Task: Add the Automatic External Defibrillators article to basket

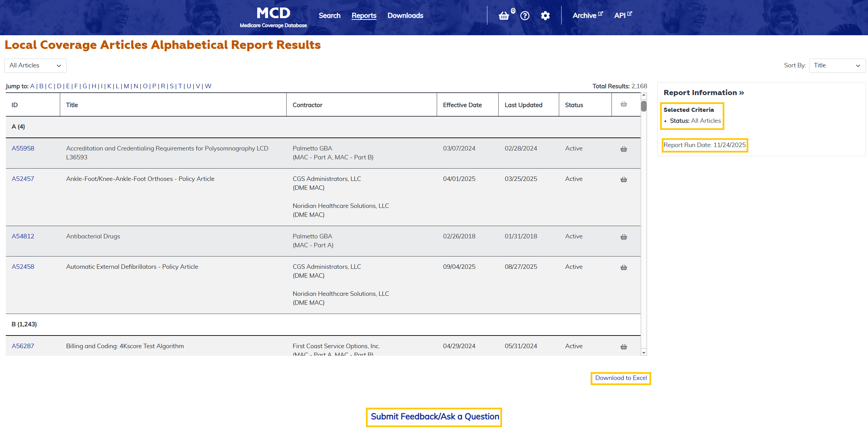Action: click(623, 267)
